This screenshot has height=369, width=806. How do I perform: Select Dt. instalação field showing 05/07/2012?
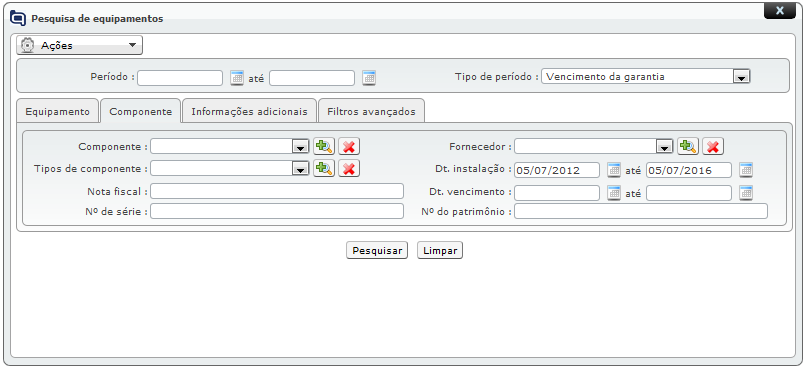click(557, 170)
